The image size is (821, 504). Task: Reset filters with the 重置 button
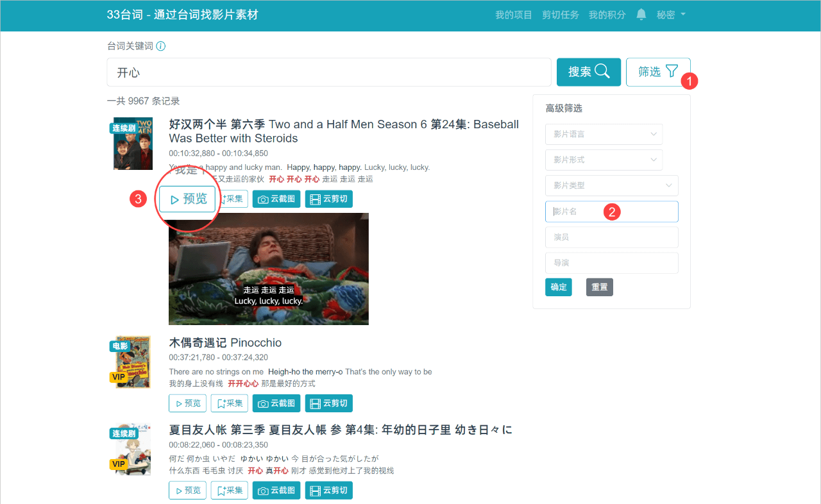pyautogui.click(x=600, y=287)
